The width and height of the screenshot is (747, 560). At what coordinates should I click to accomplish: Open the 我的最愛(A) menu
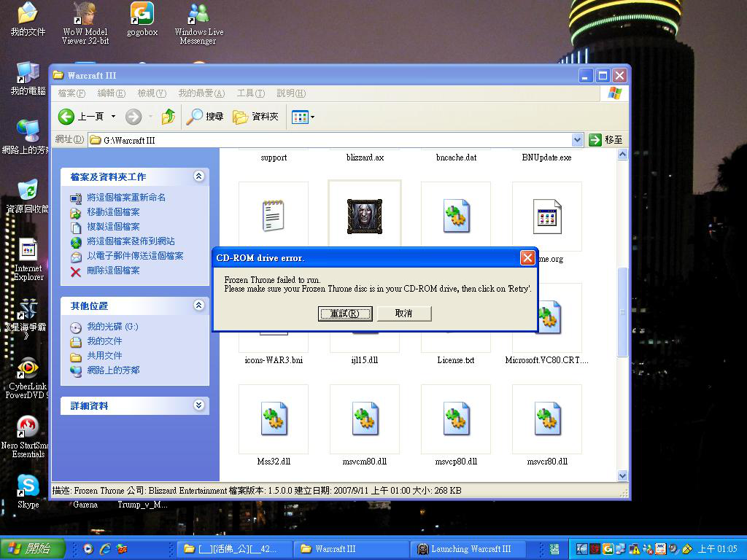pos(201,93)
